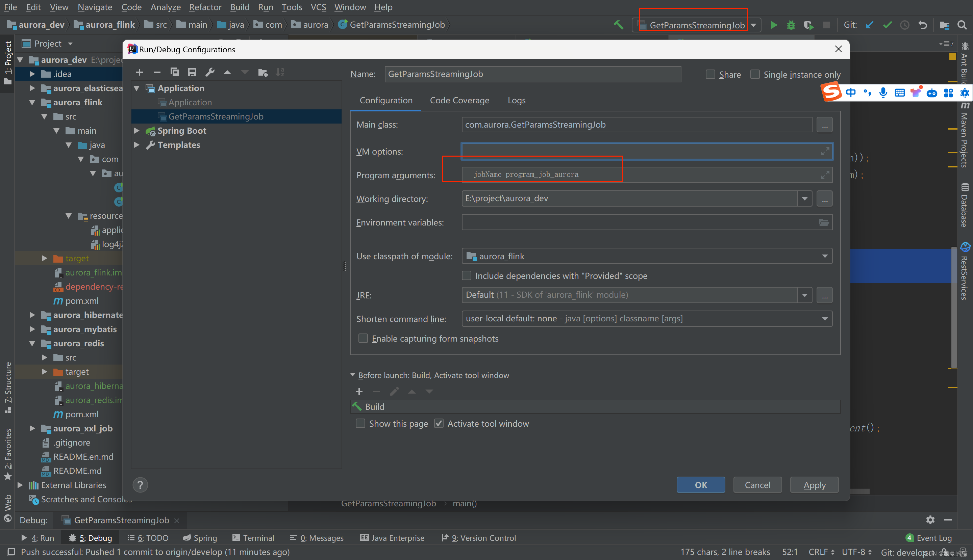Click the Cancel button to discard changes
The width and height of the screenshot is (973, 560).
click(x=757, y=485)
